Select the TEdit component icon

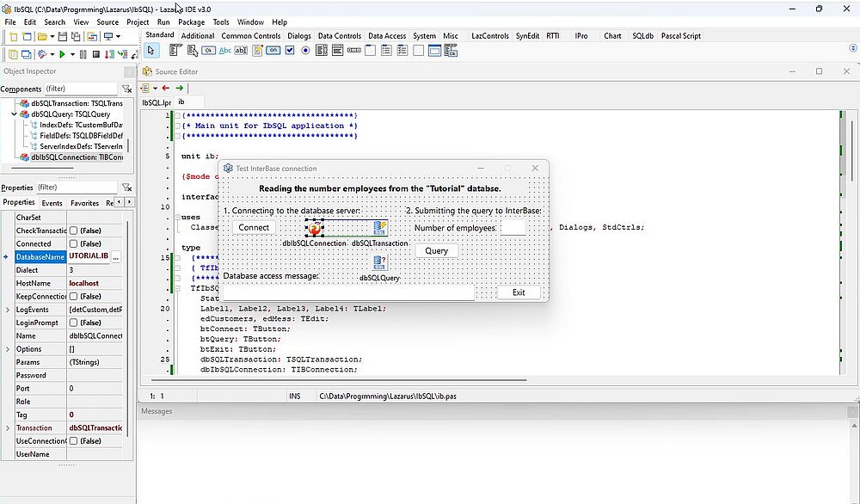point(241,51)
